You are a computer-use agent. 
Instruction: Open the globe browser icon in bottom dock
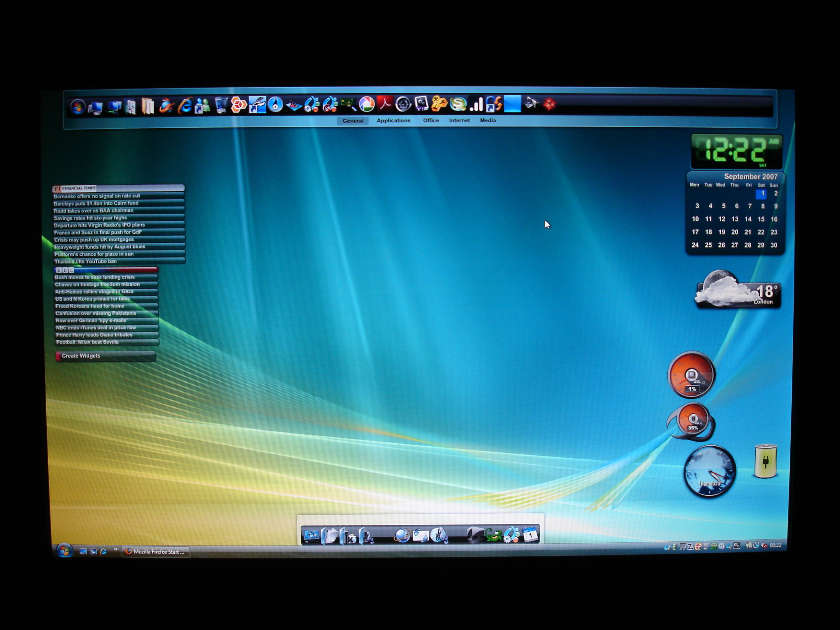coord(402,535)
